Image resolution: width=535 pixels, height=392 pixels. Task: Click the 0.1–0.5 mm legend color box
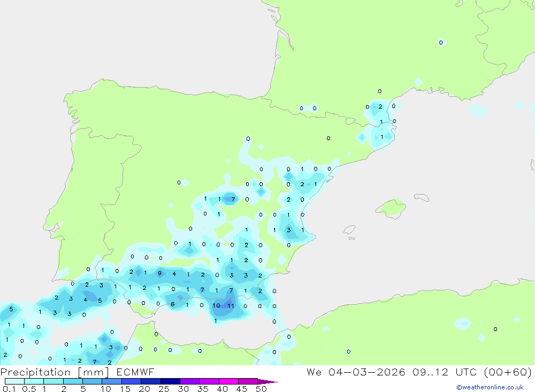click(14, 381)
